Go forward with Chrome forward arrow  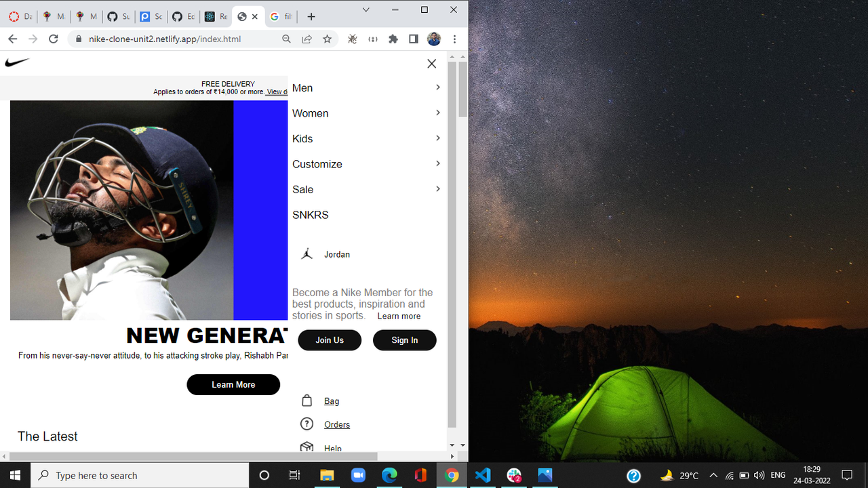pyautogui.click(x=33, y=39)
